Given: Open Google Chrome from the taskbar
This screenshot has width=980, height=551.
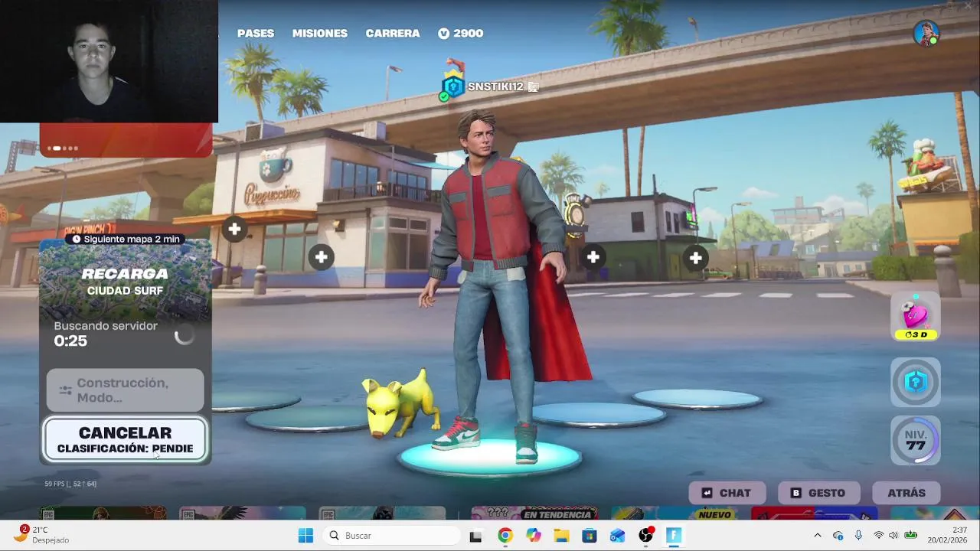Looking at the screenshot, I should (x=505, y=536).
